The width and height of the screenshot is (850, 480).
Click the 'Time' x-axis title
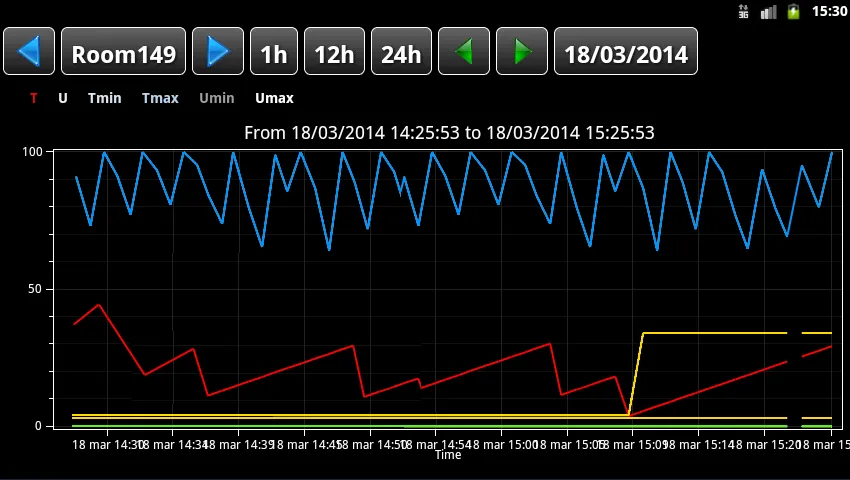coord(448,455)
